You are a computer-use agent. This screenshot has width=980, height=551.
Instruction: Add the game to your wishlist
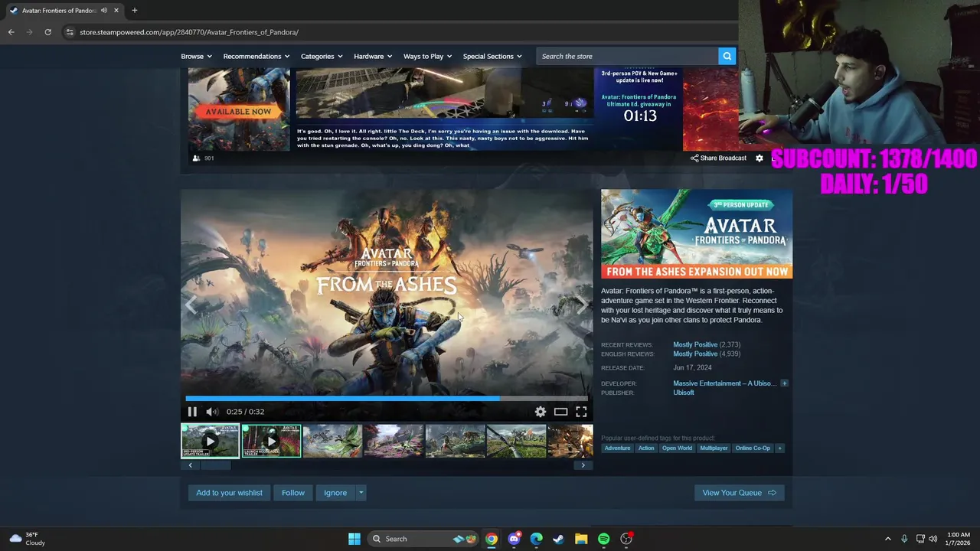point(229,493)
